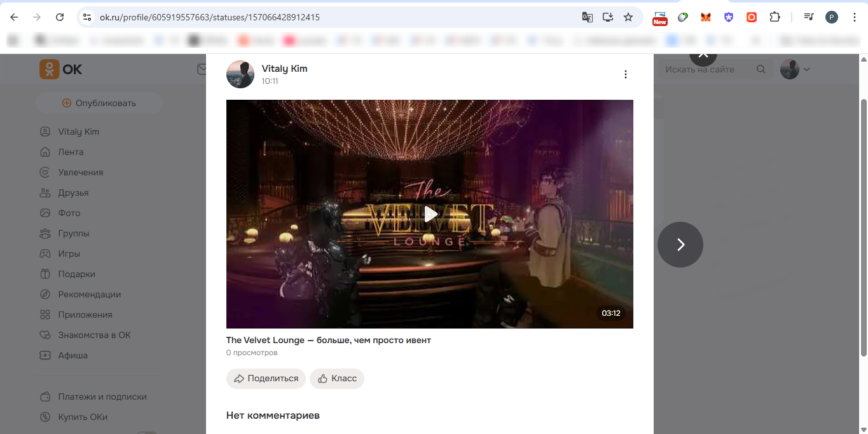868x434 pixels.
Task: Open Vitaly Kim profile in the sidebar
Action: pyautogui.click(x=79, y=132)
